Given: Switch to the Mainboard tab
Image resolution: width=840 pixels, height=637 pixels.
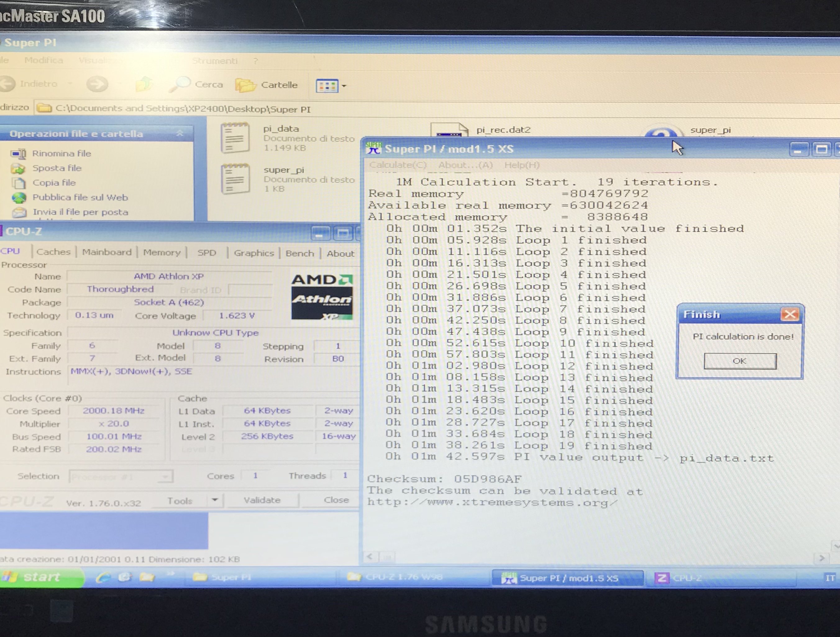Looking at the screenshot, I should pyautogui.click(x=107, y=252).
